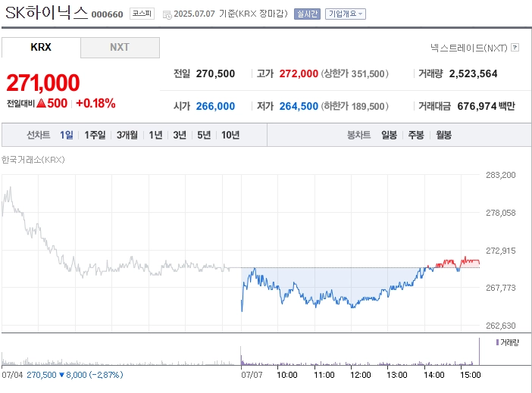
Task: Show the 월봉 monthly candle chart
Action: [444, 135]
